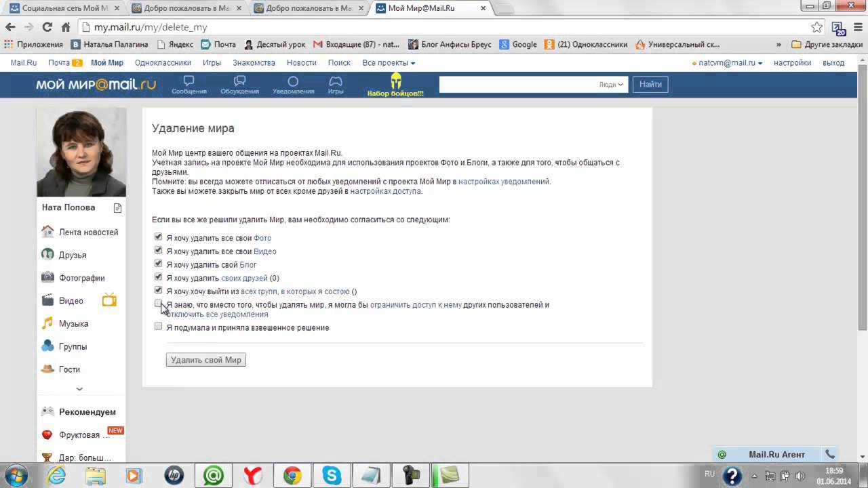Click the Набор бойцов helmet banner
868x488 pixels.
pyautogui.click(x=395, y=85)
